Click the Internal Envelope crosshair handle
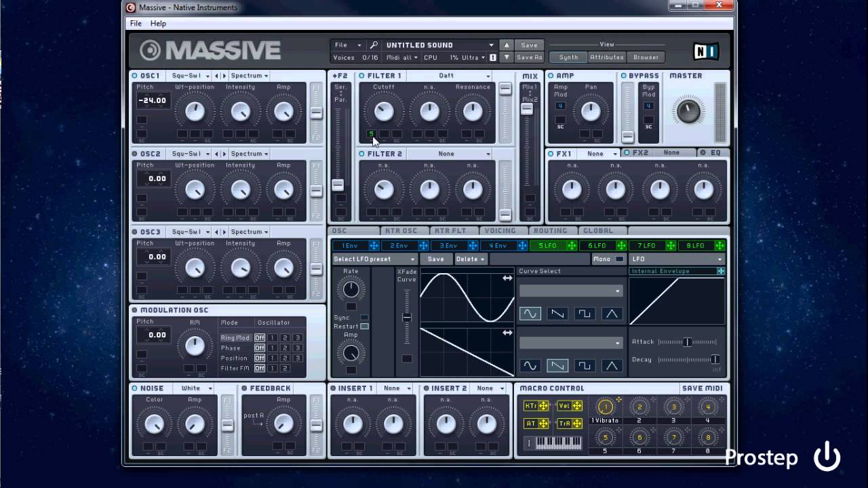Screen dimensions: 868x488 (721, 271)
